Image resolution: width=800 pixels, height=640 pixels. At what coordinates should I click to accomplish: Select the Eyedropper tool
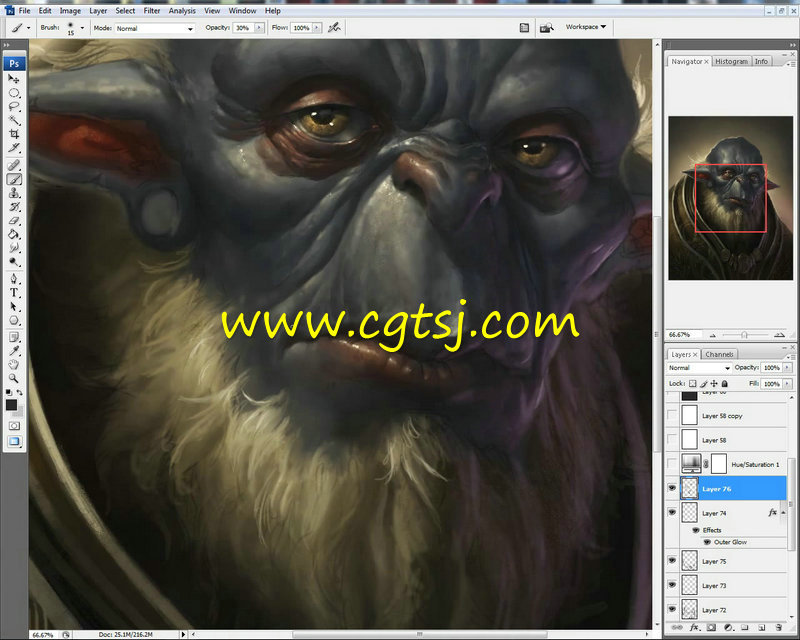click(x=14, y=351)
